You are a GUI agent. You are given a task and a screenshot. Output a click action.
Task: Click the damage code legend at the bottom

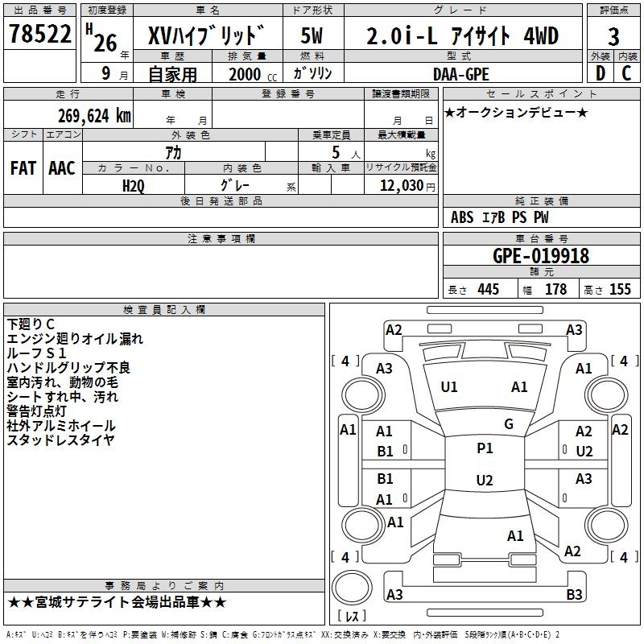(x=283, y=634)
